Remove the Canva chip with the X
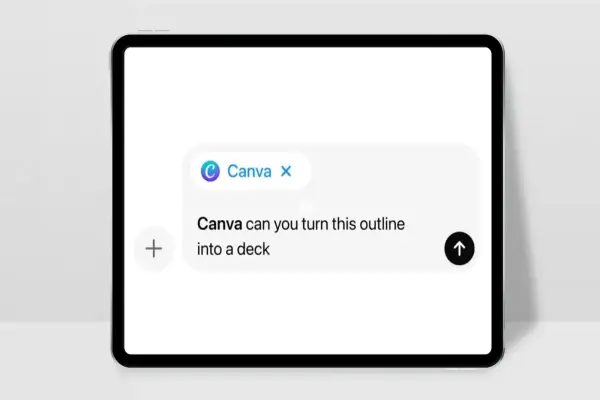The image size is (600, 400). click(286, 171)
